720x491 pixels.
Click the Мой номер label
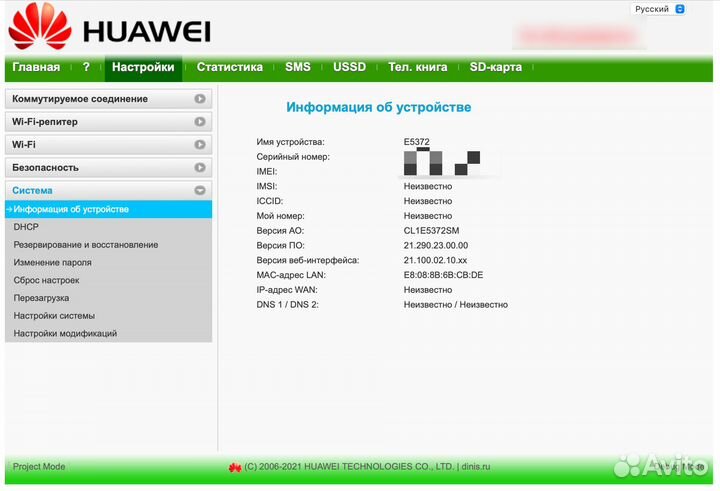pos(280,216)
